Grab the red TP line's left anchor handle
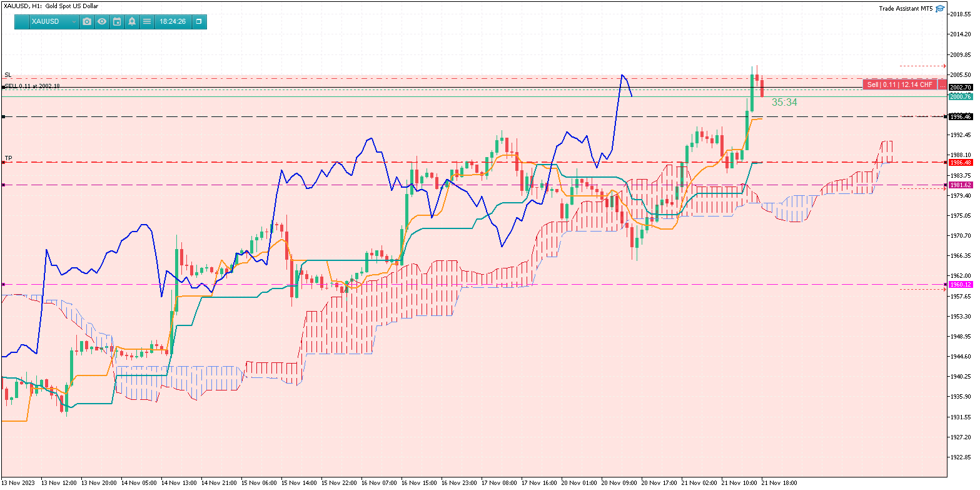This screenshot has width=980, height=490. click(x=3, y=162)
